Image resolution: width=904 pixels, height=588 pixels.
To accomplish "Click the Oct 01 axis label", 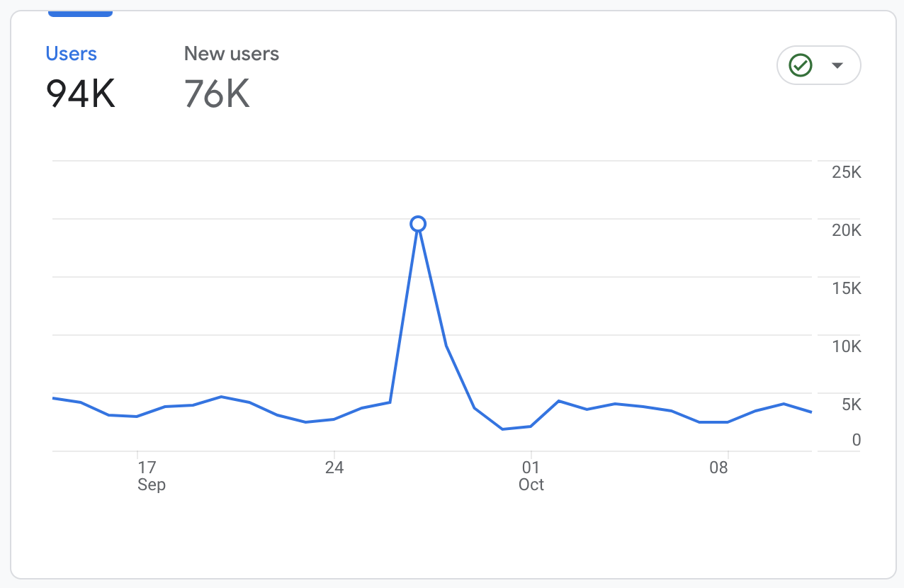I will click(531, 476).
